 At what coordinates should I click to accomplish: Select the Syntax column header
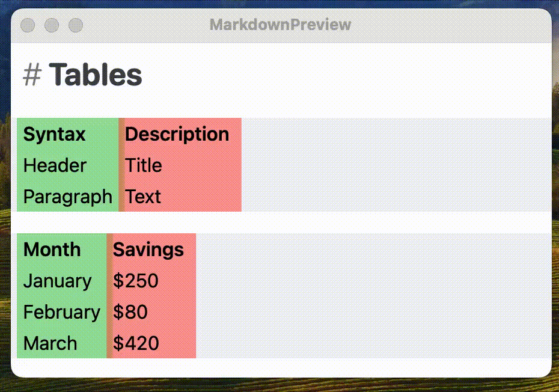click(53, 134)
